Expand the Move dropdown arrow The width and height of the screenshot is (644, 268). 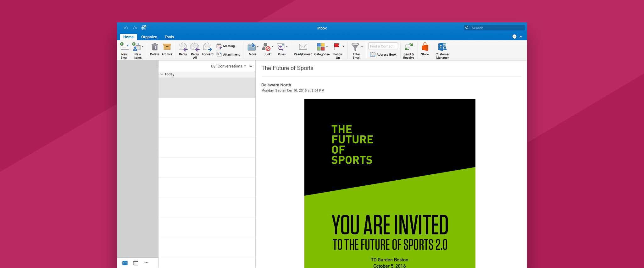click(258, 47)
